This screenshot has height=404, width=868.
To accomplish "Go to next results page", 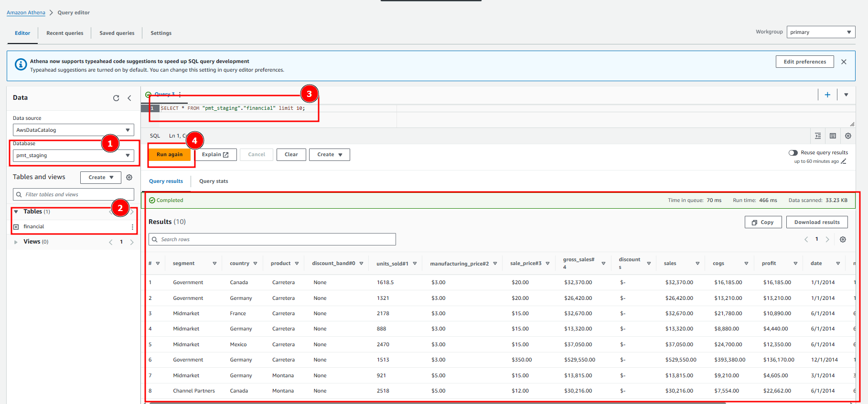I will (x=827, y=239).
